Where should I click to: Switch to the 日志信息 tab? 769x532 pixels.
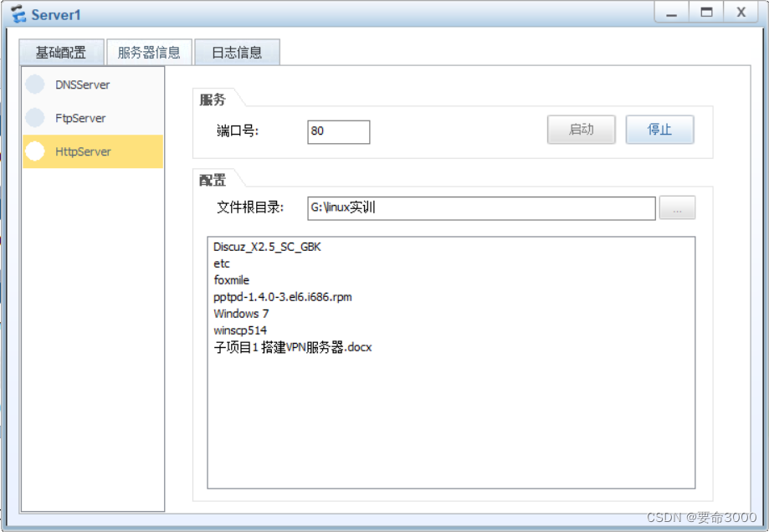[x=237, y=52]
